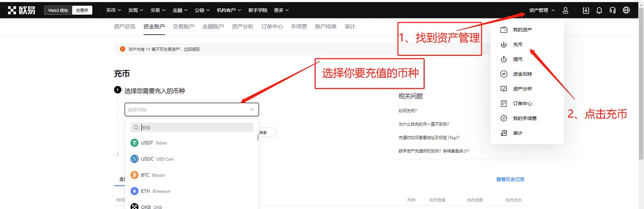This screenshot has width=644, height=209.
Task: Click the OKX 欧易 logo
Action: point(21,10)
